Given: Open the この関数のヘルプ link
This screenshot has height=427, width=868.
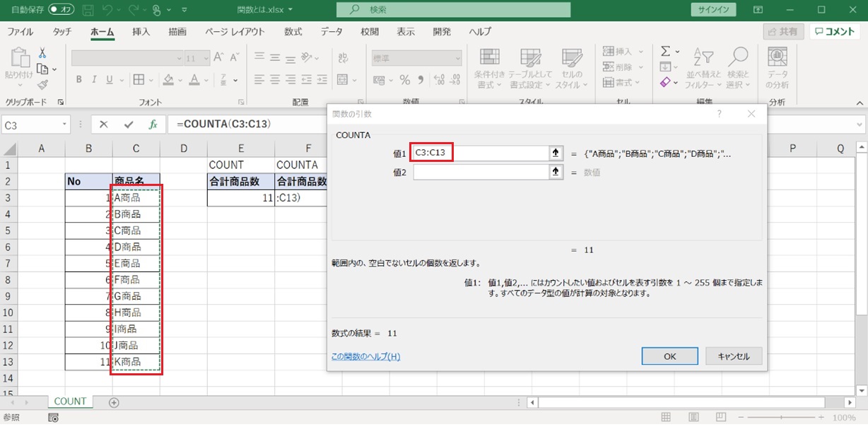Looking at the screenshot, I should (365, 356).
